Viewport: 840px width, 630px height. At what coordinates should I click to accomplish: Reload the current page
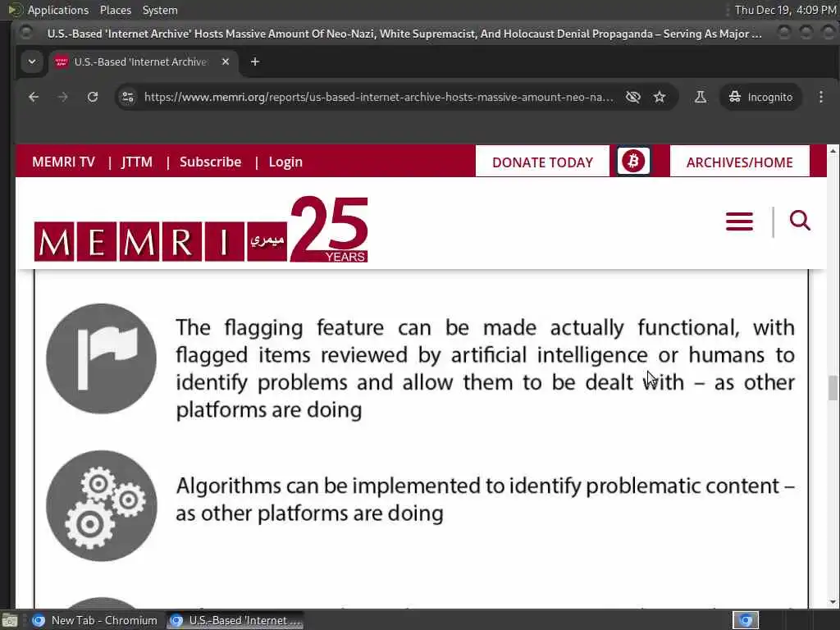(93, 97)
